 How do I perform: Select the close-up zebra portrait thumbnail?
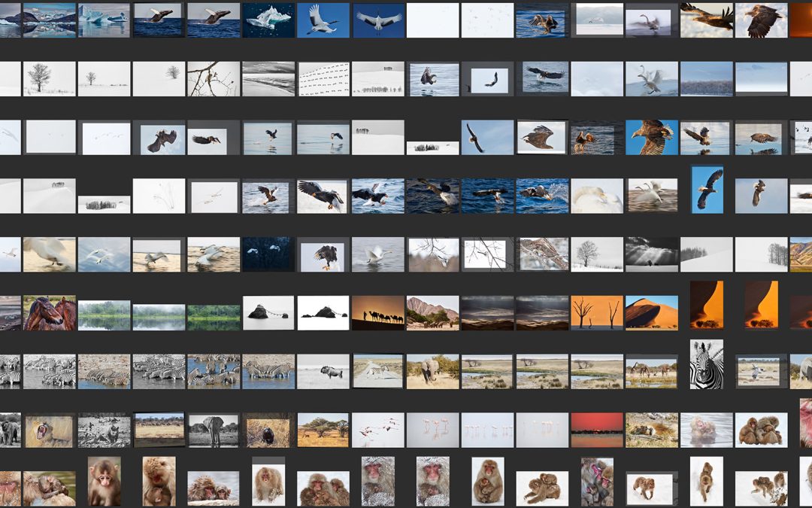tap(706, 364)
